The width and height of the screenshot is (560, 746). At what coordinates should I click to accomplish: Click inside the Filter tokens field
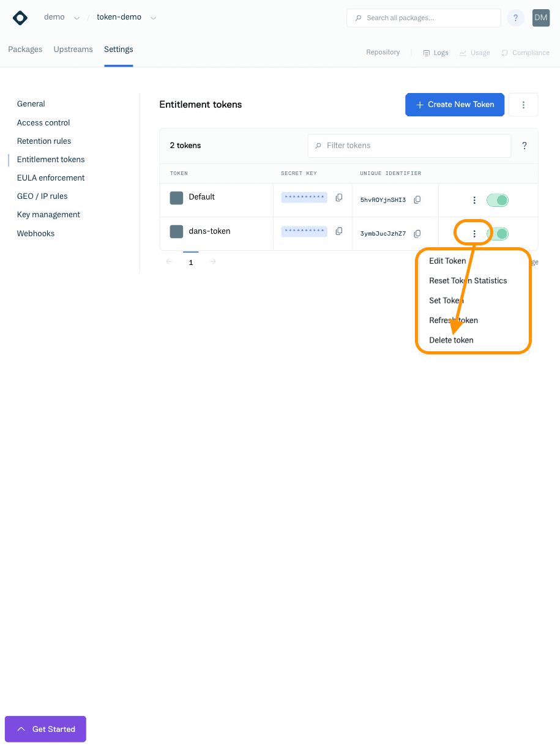[409, 146]
